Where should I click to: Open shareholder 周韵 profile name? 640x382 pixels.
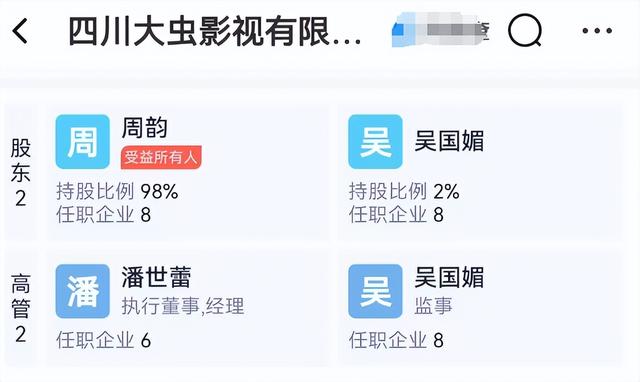(x=145, y=128)
